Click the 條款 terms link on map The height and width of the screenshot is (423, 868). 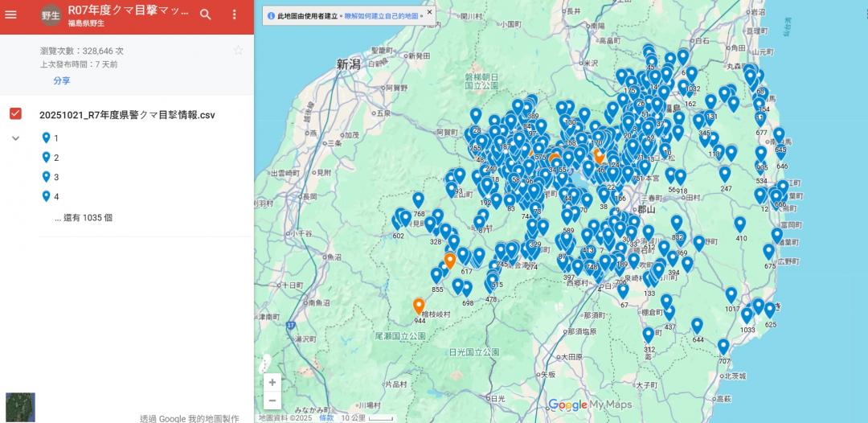coord(326,418)
